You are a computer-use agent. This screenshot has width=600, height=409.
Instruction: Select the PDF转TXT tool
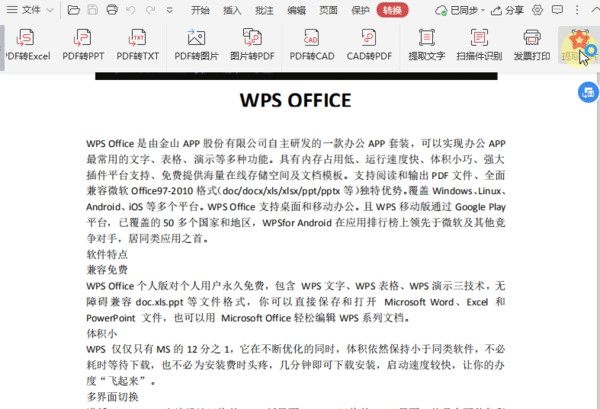pos(138,45)
